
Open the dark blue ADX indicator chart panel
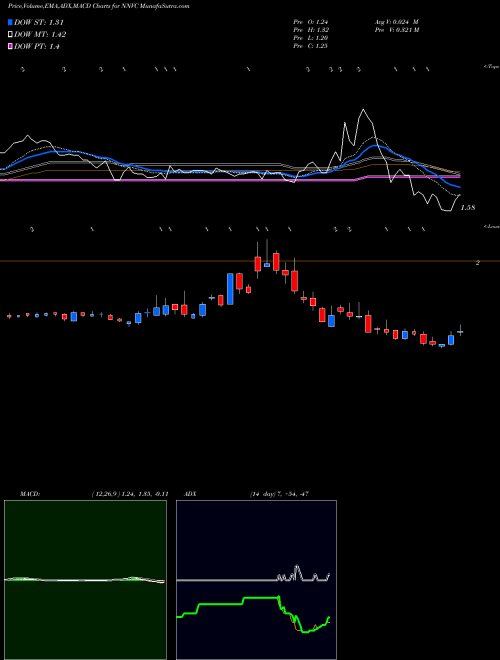pos(256,580)
